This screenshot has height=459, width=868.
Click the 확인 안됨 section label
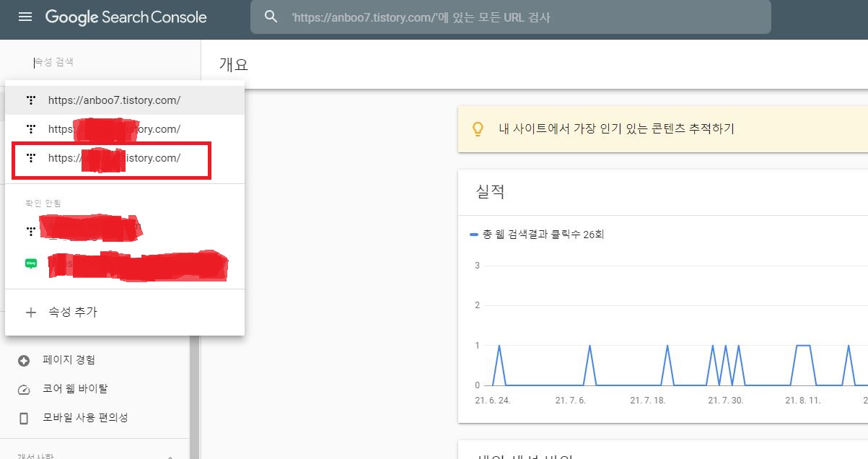click(x=43, y=203)
